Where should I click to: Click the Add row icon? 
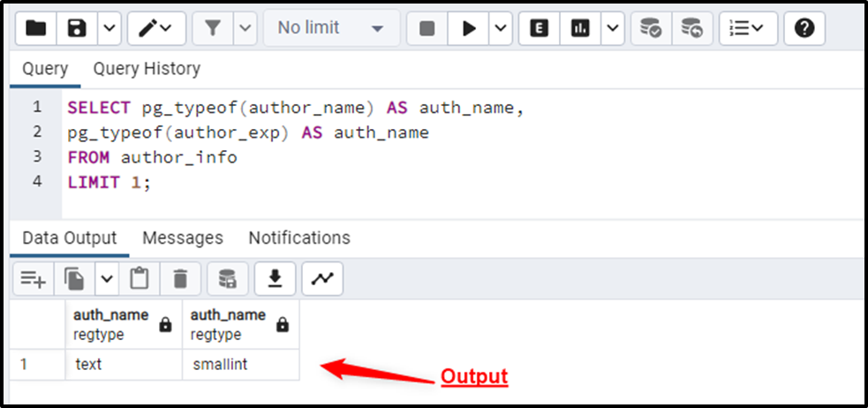pos(34,278)
